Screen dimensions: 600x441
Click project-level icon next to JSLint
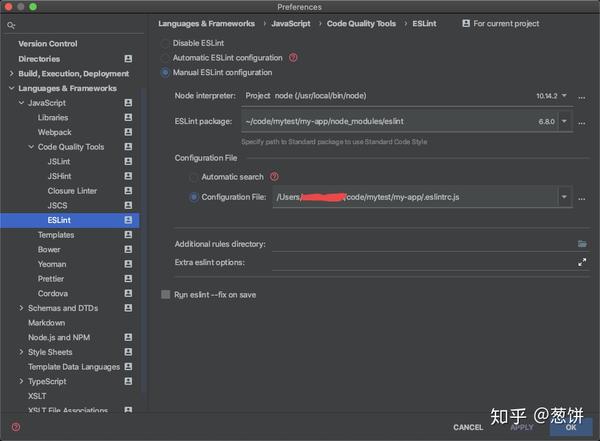[x=128, y=161]
